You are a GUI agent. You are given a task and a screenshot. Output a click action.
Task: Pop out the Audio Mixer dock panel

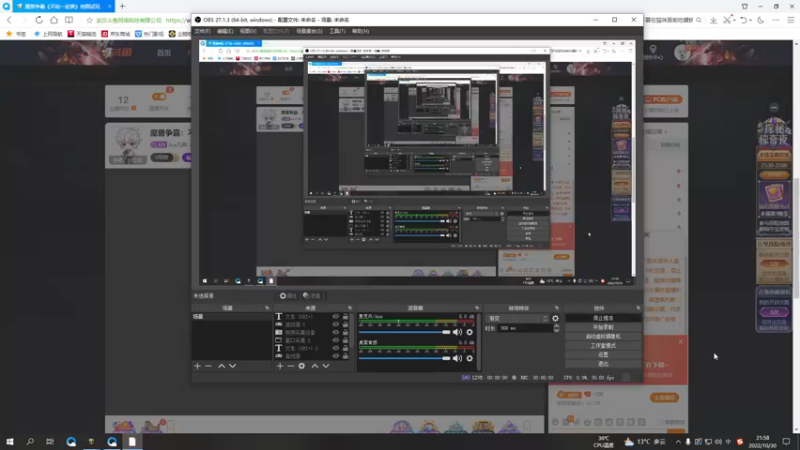[477, 308]
